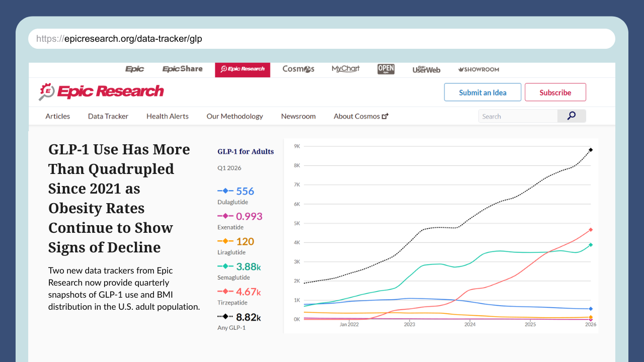Toggle the Dulaglutide series in legend
Image resolution: width=644 pixels, height=362 pixels.
(235, 195)
